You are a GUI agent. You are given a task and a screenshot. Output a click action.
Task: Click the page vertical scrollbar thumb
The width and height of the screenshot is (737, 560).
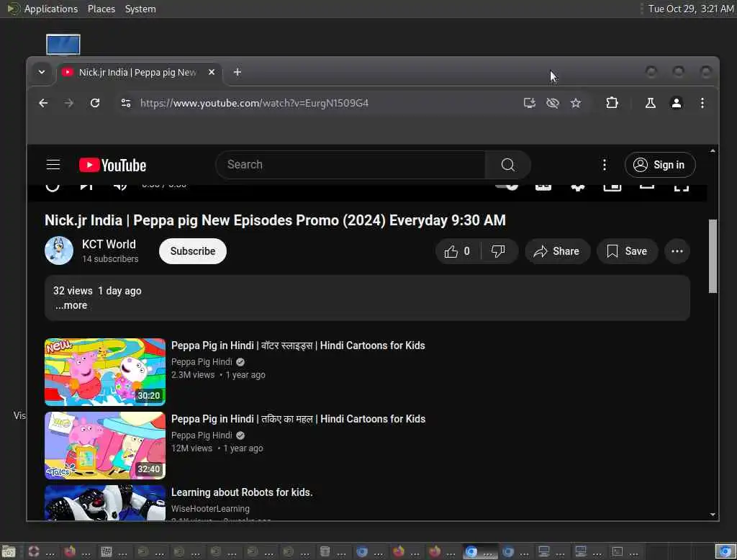pos(713,256)
